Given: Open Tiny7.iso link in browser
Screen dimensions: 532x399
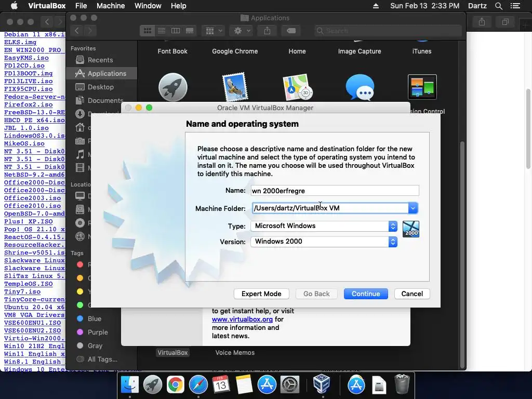Looking at the screenshot, I should click(22, 291).
